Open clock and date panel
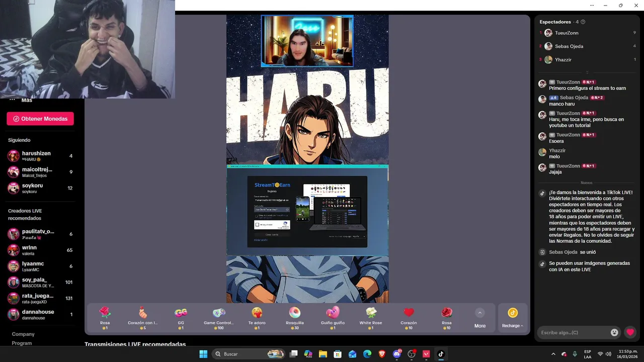Viewport: 644px width, 362px height. tap(627, 354)
